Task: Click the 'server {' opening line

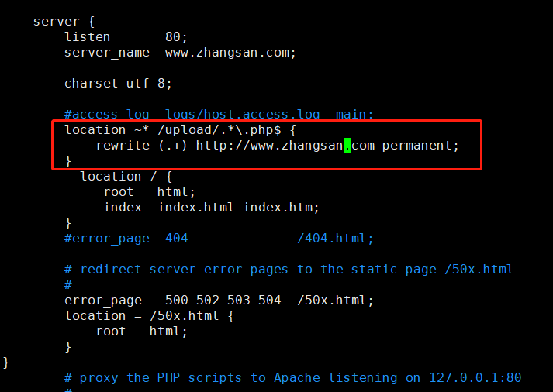Action: point(64,22)
